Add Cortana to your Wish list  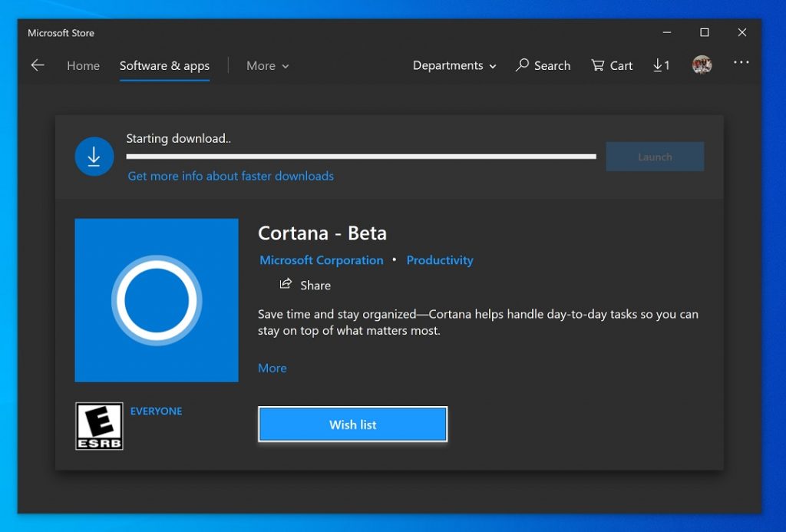coord(352,424)
